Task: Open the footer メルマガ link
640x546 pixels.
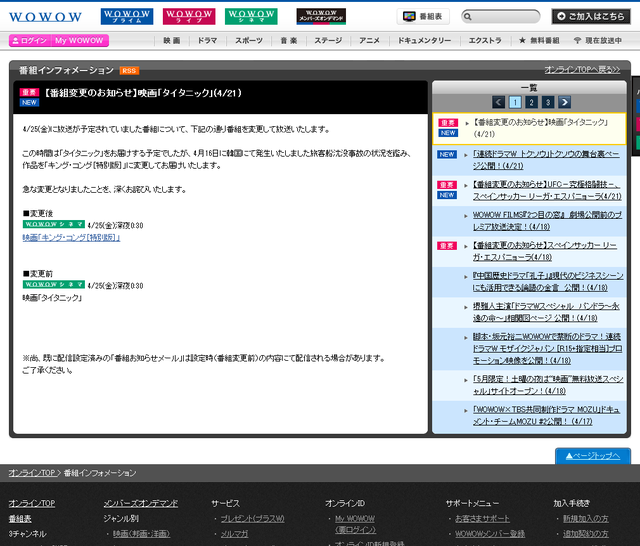Action: tap(234, 534)
